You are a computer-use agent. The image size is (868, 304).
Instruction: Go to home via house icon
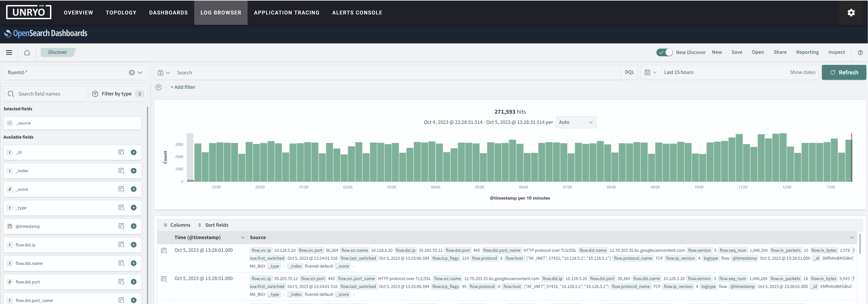click(27, 52)
